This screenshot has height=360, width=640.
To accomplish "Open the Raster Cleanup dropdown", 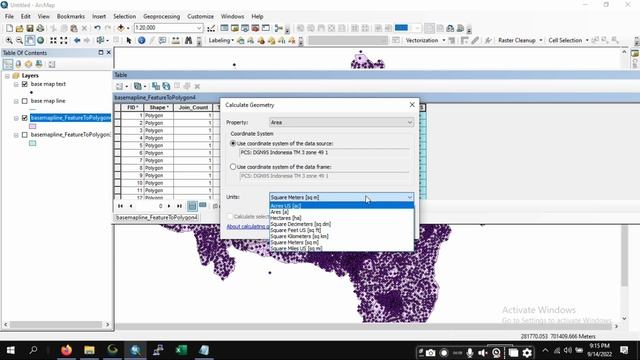I will [520, 40].
